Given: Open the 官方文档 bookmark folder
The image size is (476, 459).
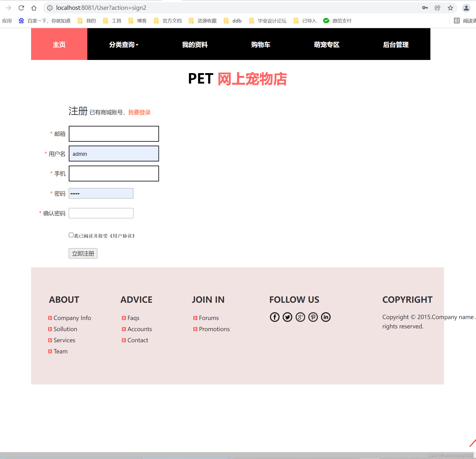Looking at the screenshot, I should (x=168, y=21).
